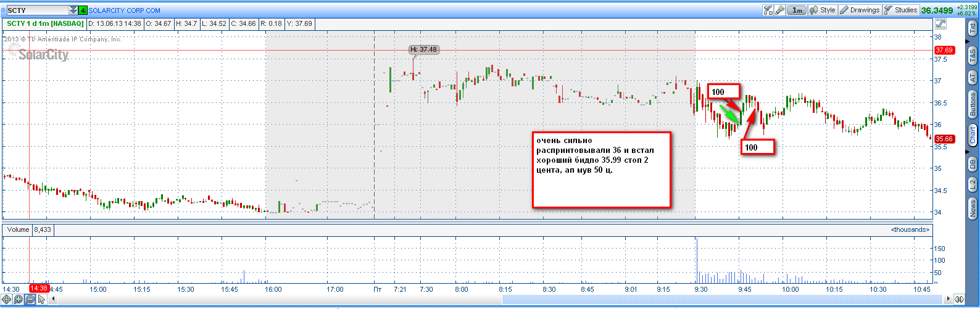This screenshot has width=980, height=309.
Task: Click the H: 34.7 high value
Action: (186, 24)
